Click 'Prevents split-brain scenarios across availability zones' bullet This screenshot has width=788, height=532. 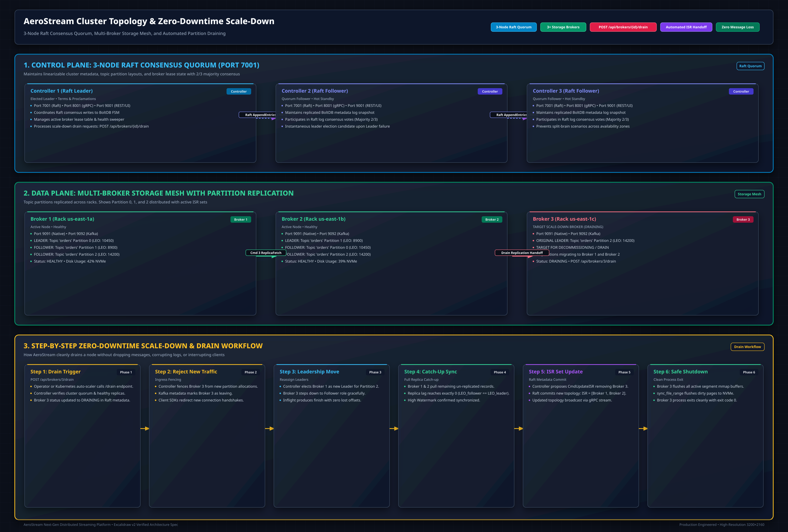tap(583, 126)
